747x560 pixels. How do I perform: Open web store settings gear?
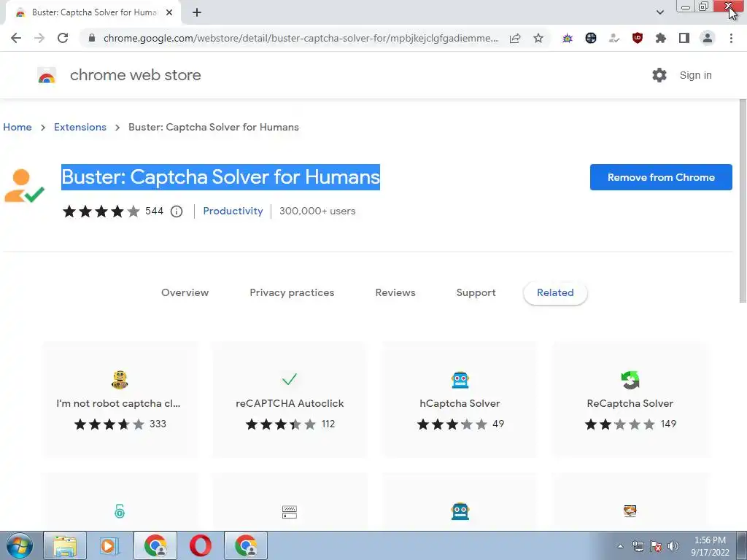[x=659, y=75]
